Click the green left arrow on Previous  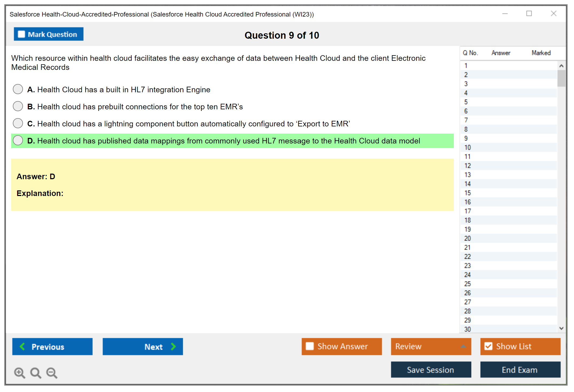point(22,346)
